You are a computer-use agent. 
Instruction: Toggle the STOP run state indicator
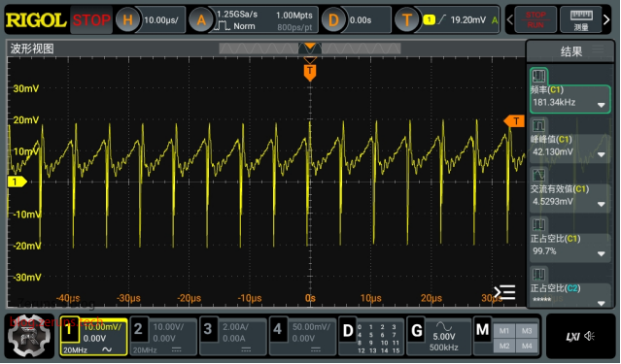pyautogui.click(x=91, y=19)
